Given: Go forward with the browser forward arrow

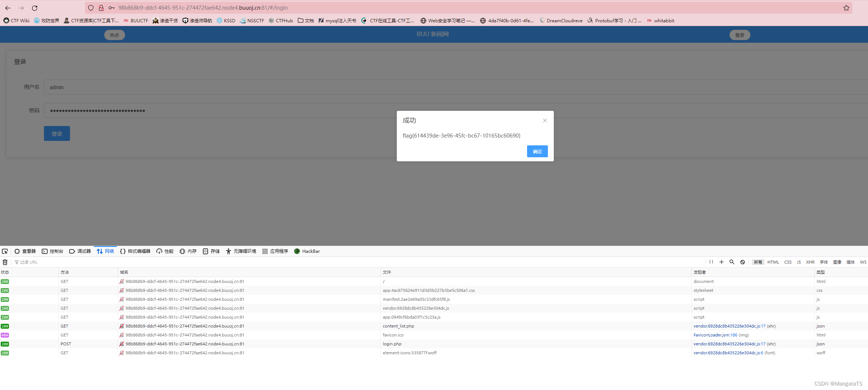Looking at the screenshot, I should point(21,8).
